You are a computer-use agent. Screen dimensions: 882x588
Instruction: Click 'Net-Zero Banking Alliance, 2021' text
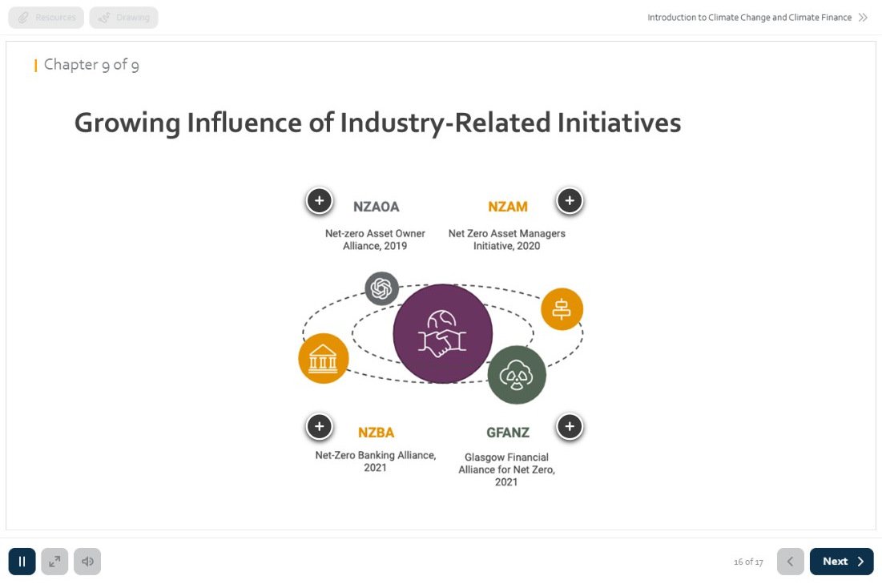(x=375, y=461)
